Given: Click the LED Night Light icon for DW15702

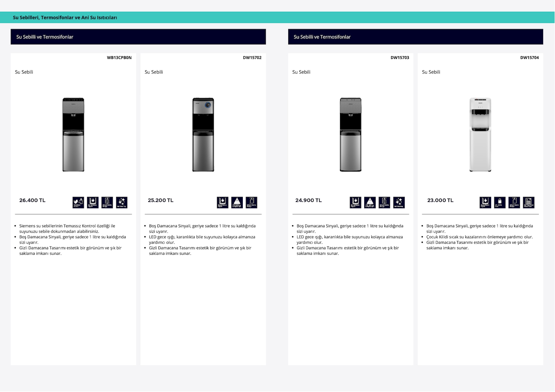Looking at the screenshot, I should click(x=237, y=202).
